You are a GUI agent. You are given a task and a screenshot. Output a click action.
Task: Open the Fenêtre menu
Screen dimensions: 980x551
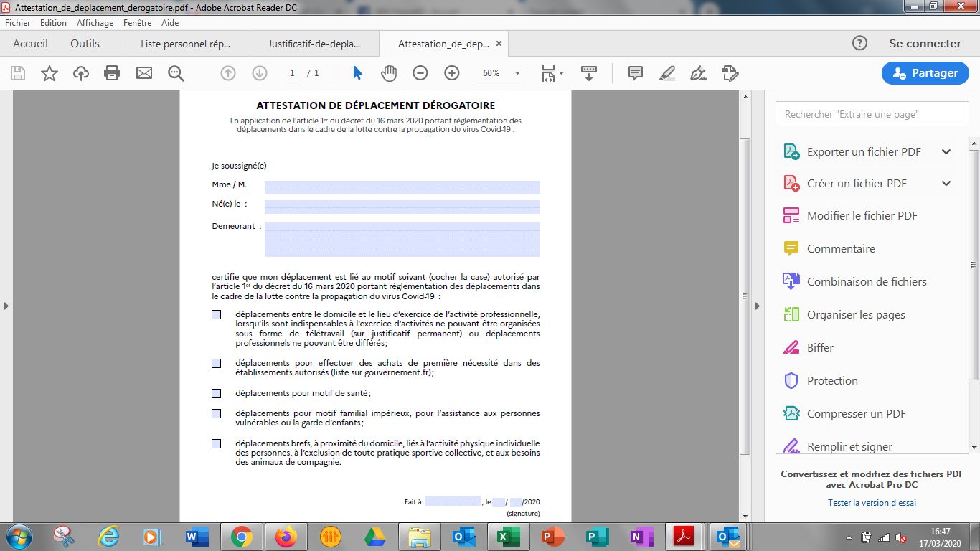(138, 23)
